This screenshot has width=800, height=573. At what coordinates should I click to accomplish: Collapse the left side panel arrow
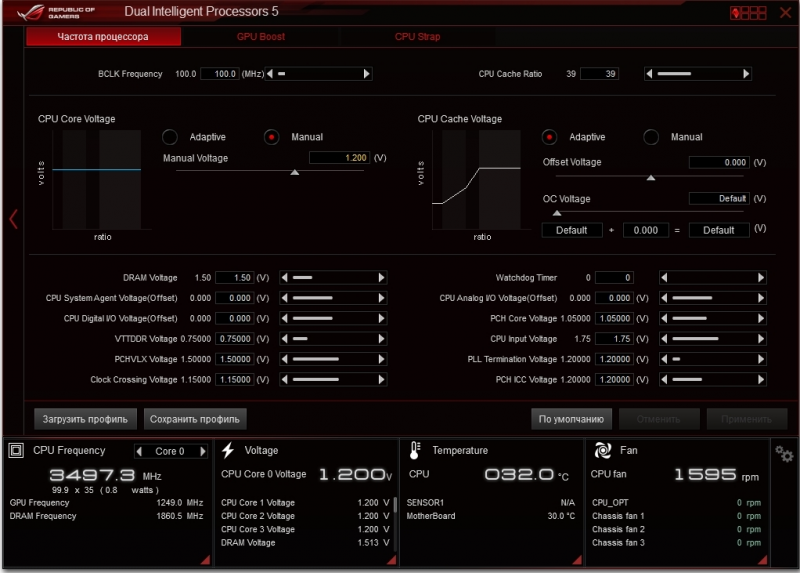pos(14,219)
